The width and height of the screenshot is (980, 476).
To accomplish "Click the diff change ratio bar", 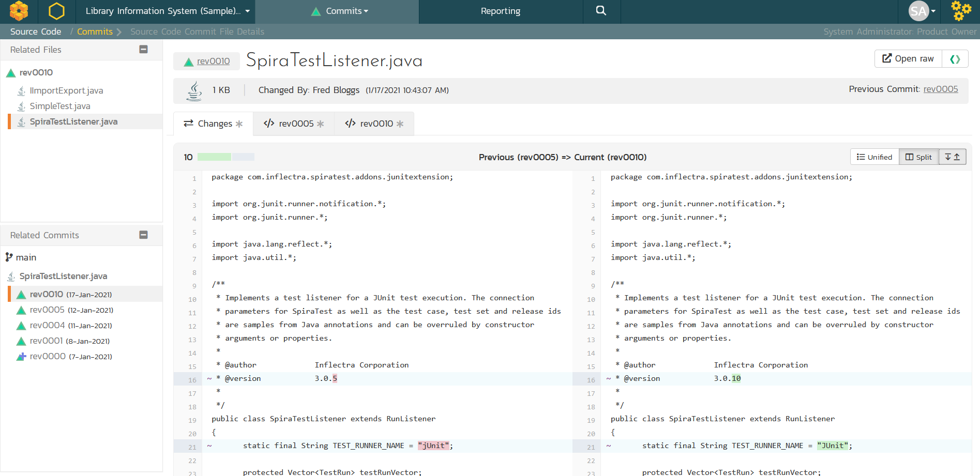I will pyautogui.click(x=225, y=157).
